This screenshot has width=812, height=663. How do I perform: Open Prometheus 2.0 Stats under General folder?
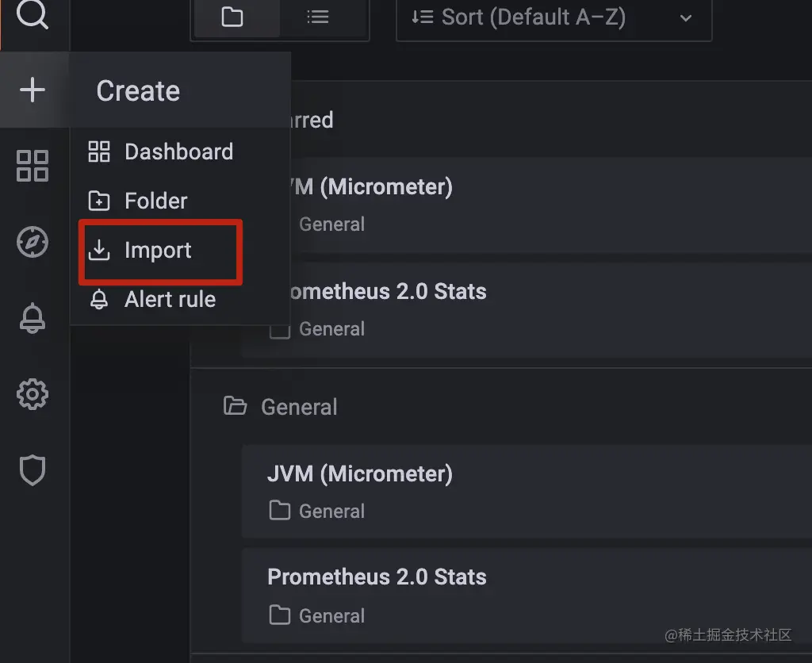[x=527, y=596]
